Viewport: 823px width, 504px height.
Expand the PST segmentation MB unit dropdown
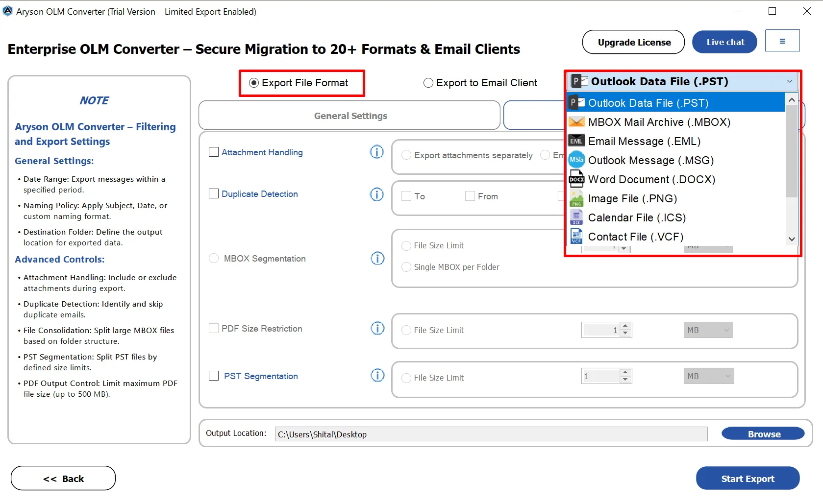tap(709, 376)
